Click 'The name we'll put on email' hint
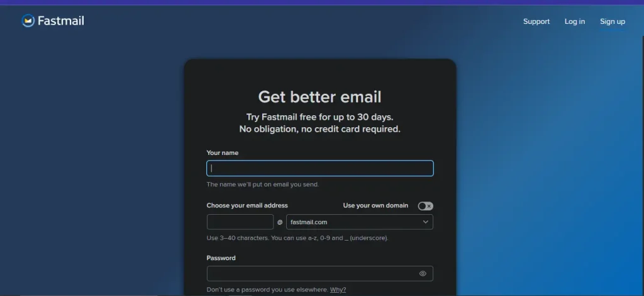 (x=262, y=184)
